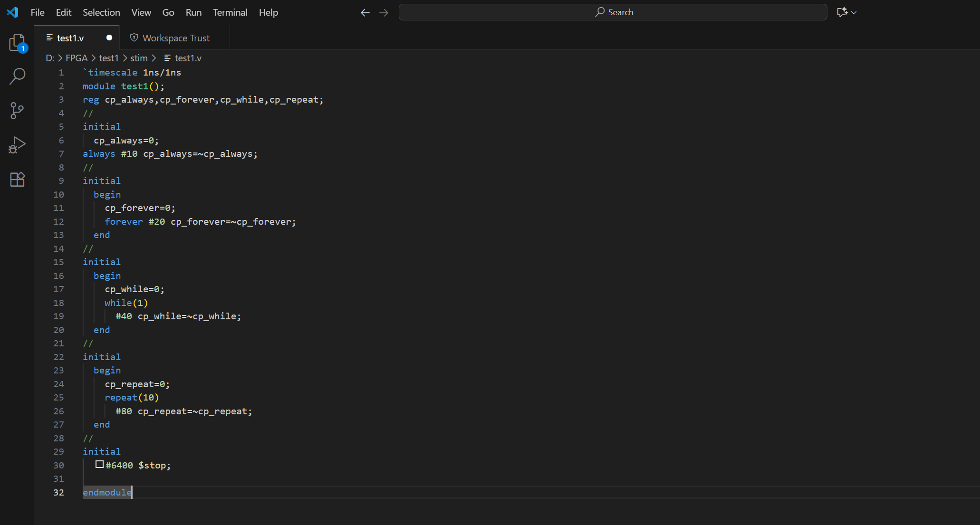Screen dimensions: 980x525
Task: Click test1.v file breadcrumb
Action: pyautogui.click(x=188, y=58)
